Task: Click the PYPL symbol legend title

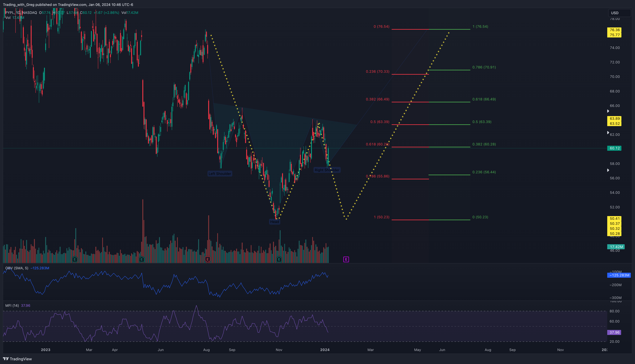Action: [21, 13]
